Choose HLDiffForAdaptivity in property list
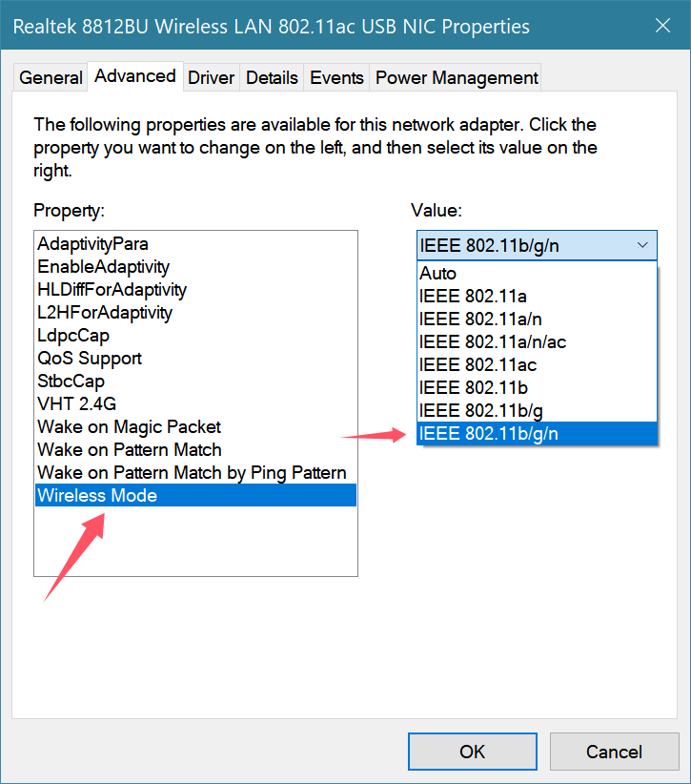 (195, 290)
